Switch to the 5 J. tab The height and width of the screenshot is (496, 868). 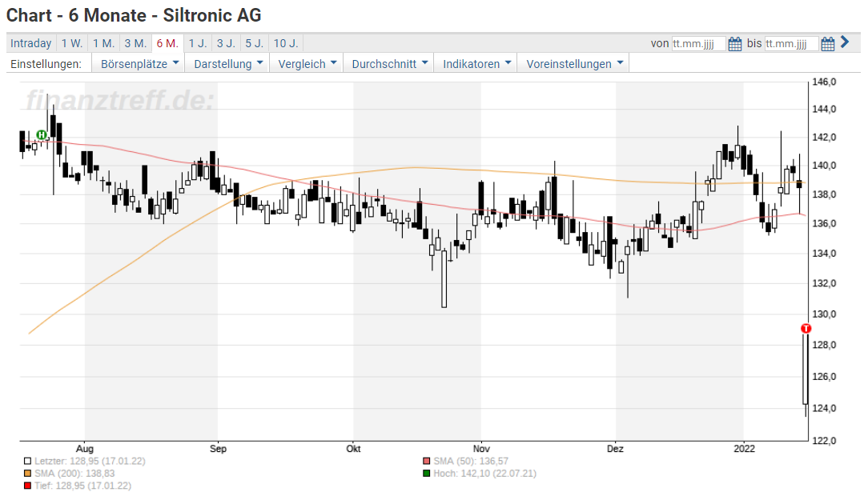255,43
